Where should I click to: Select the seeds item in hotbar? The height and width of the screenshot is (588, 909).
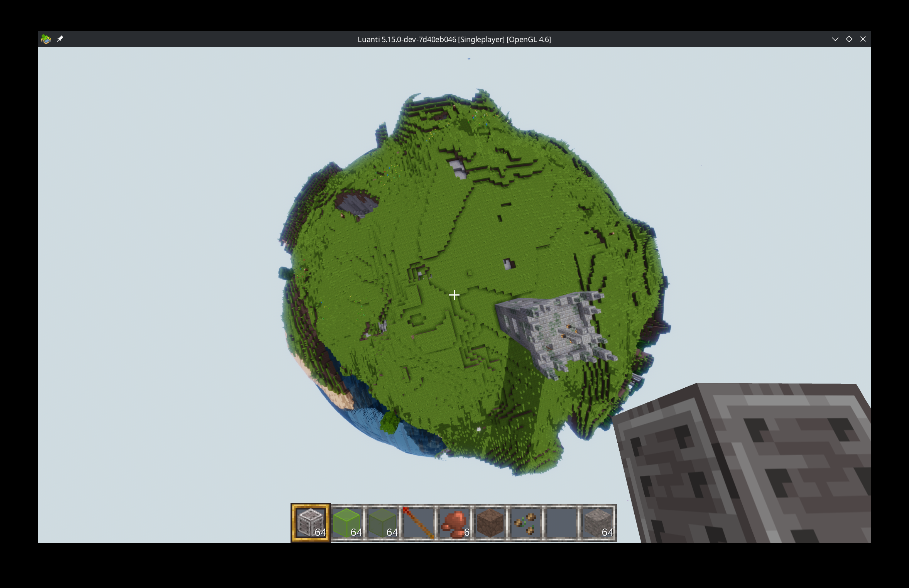pos(525,522)
